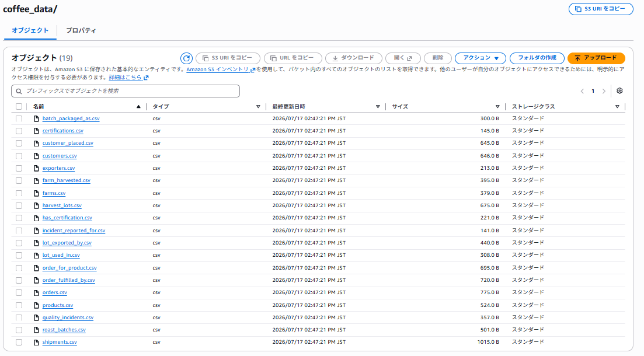Click the search magnifier icon
The image size is (644, 356).
coord(19,91)
